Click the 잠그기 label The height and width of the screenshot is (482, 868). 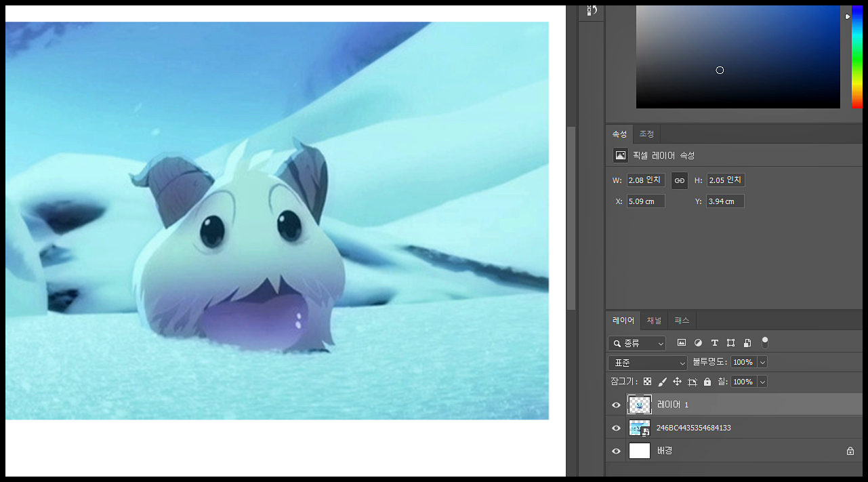pos(624,382)
